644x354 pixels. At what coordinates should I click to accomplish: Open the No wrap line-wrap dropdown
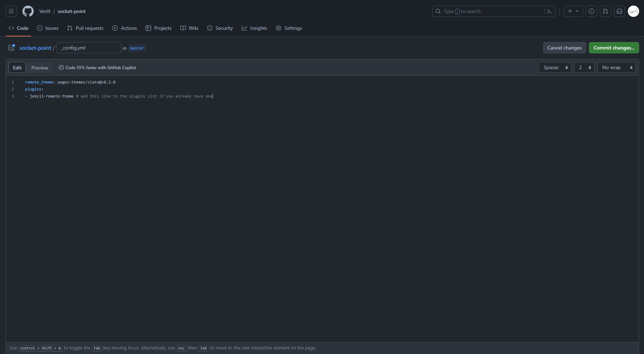pos(616,67)
